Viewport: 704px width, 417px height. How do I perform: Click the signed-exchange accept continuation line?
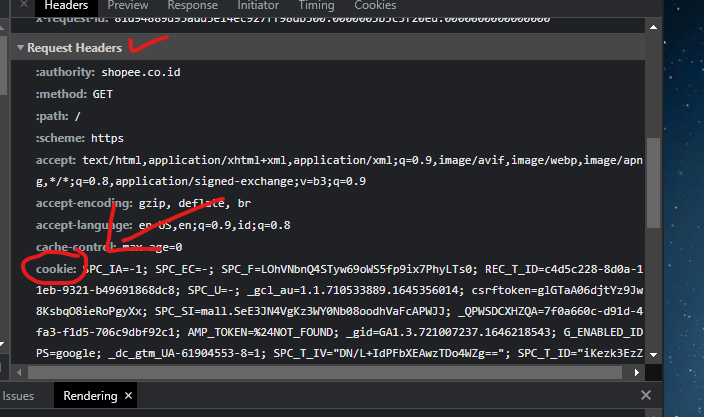[201, 181]
